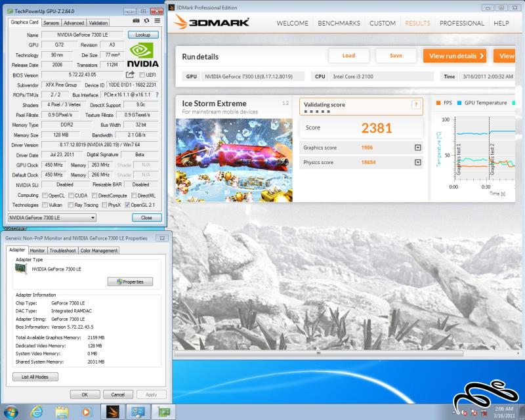Click the Lookup button in GPU-Z

143,35
